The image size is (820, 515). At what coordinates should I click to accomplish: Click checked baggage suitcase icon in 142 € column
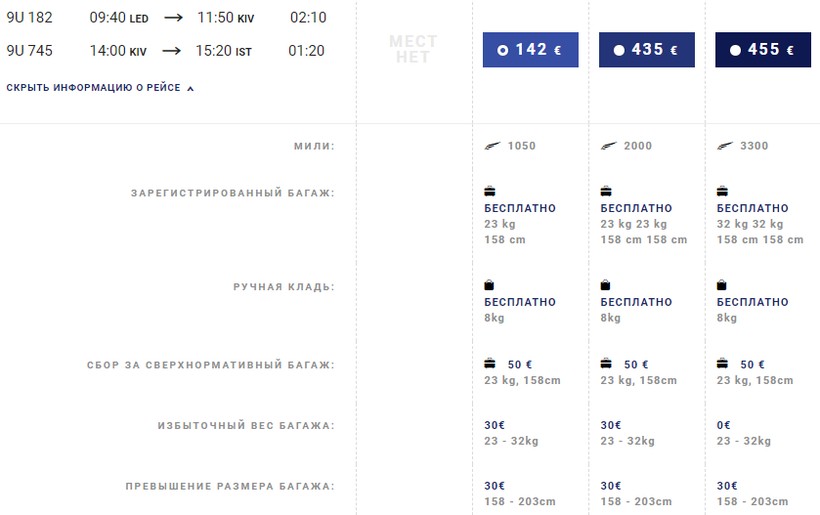[x=490, y=191]
